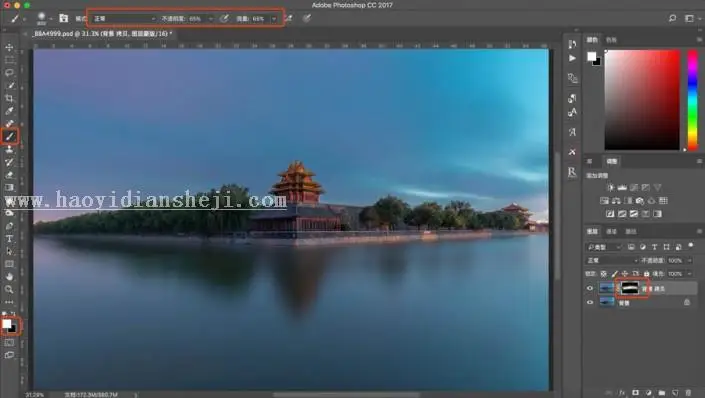Switch to the 调整 adjustments tab

(x=612, y=161)
